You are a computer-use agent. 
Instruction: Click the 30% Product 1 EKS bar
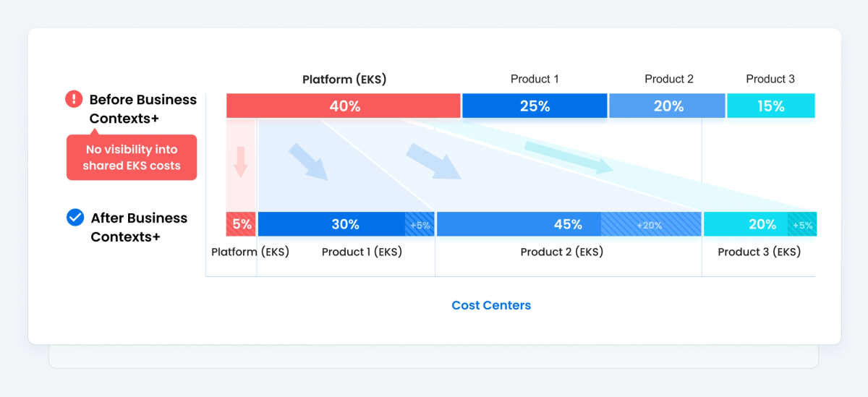[346, 224]
